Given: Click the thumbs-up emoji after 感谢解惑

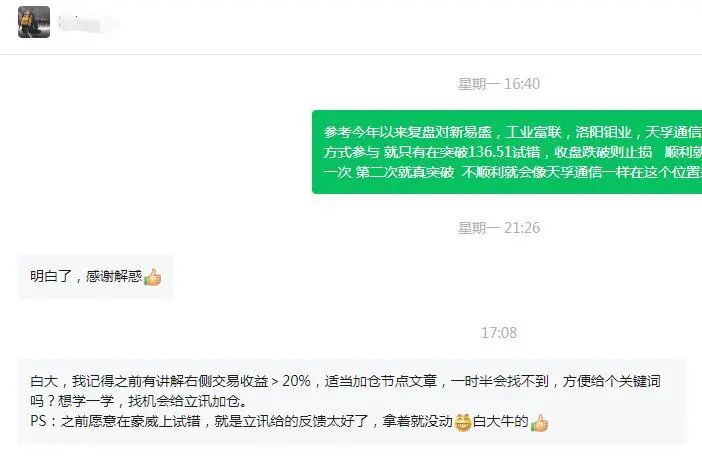Looking at the screenshot, I should (x=152, y=277).
